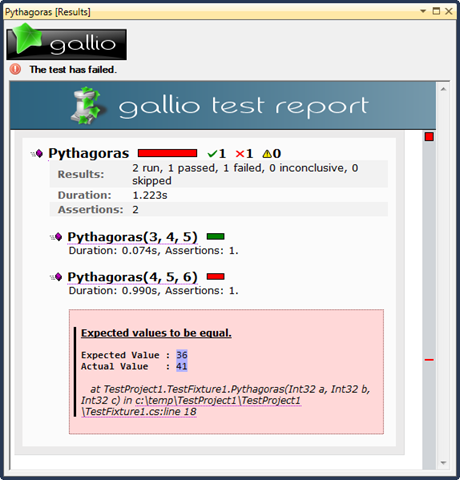Click 'Duration: 0.074s, Assertions: 1.' line
Viewport: 460px width, 480px height.
tap(154, 251)
